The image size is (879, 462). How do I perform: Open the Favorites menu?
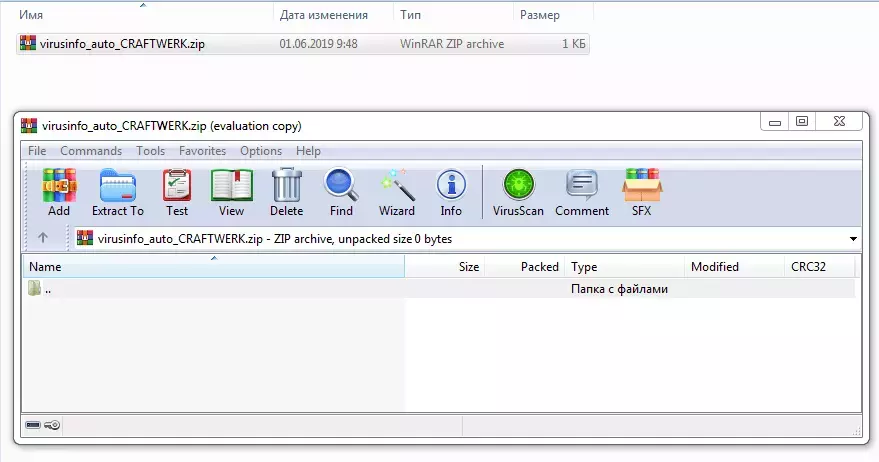coord(202,151)
